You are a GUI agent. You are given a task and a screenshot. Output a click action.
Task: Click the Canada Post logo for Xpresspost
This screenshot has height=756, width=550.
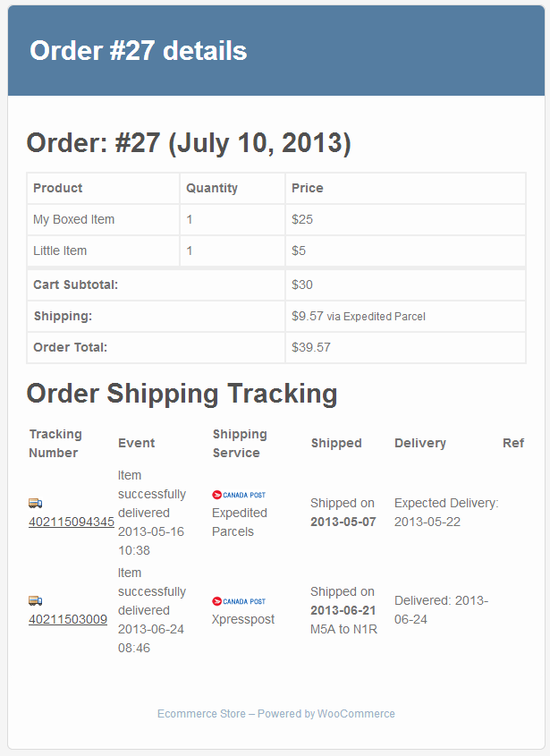239,601
